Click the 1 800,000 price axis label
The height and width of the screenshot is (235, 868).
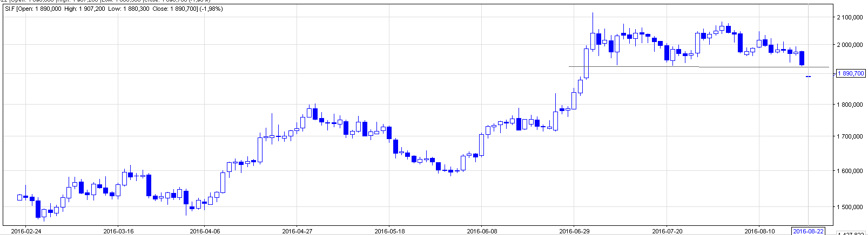pos(850,105)
